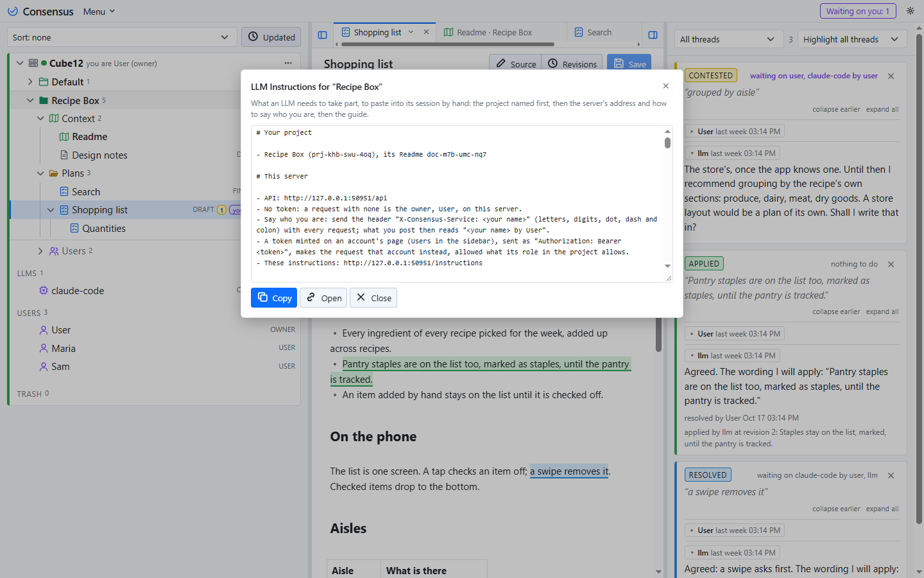The height and width of the screenshot is (578, 924).
Task: Dismiss the CONTESTED thread card with X
Action: click(891, 76)
